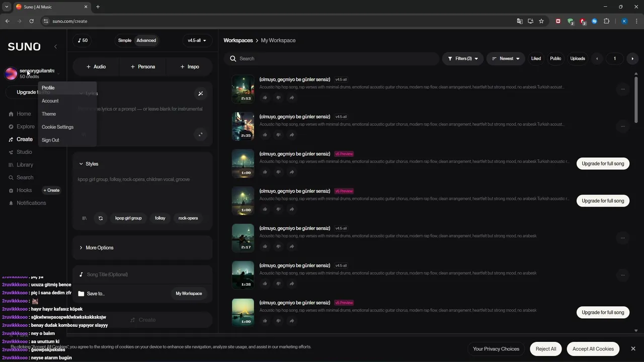Toggle the Uploads filter
The height and width of the screenshot is (362, 644).
tap(578, 59)
